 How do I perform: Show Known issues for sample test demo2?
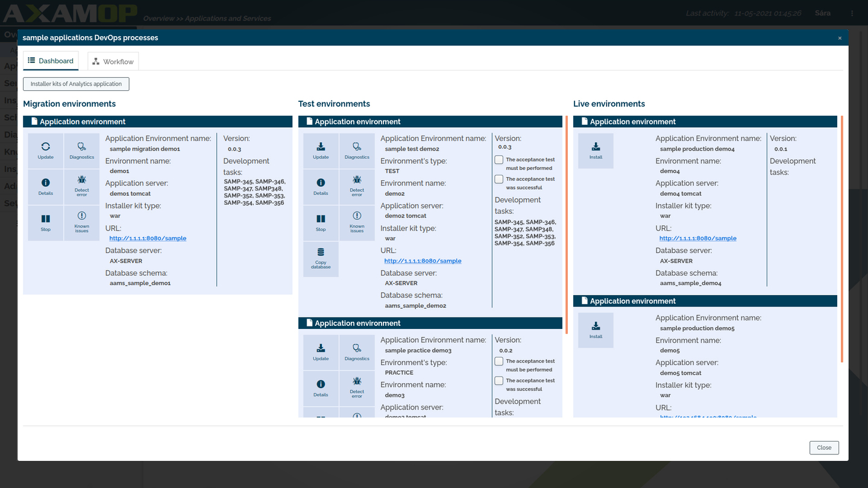coord(357,223)
